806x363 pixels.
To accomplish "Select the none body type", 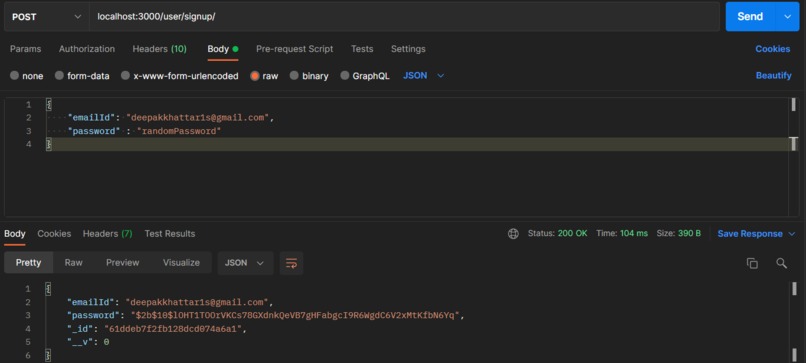I will 14,76.
